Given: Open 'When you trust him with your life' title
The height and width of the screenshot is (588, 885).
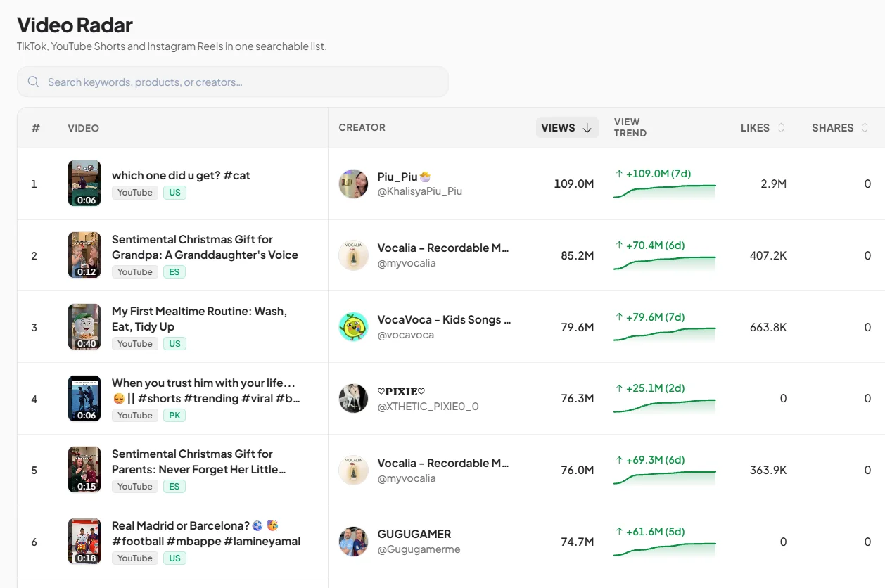Looking at the screenshot, I should [206, 390].
